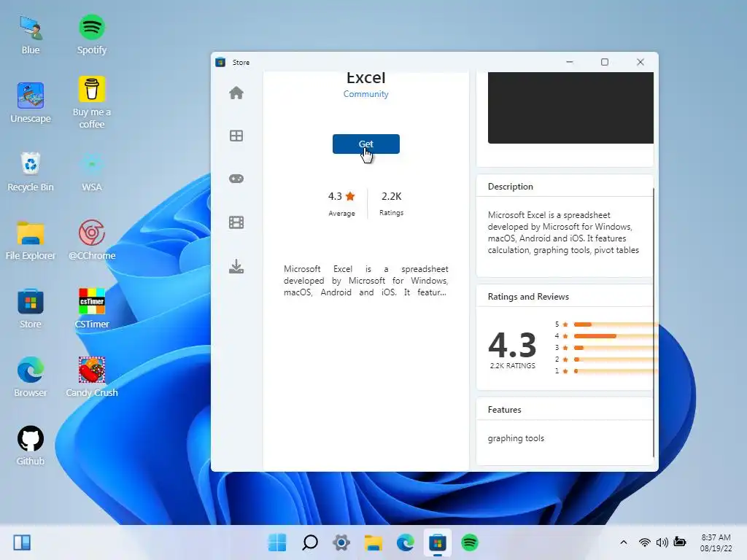Click the 5 star rating bar
This screenshot has height=560, width=747.
(616, 324)
